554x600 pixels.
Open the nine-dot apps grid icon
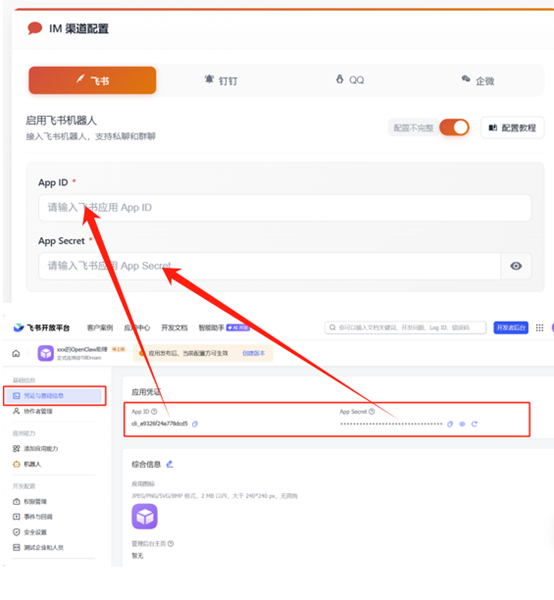539,328
